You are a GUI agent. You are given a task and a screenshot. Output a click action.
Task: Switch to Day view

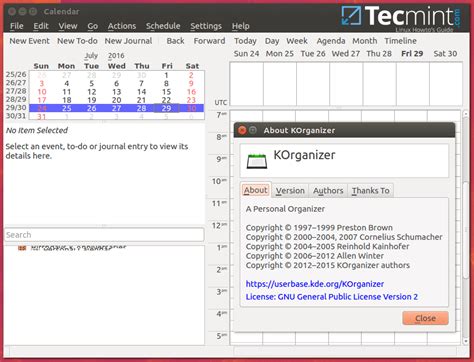(x=272, y=41)
